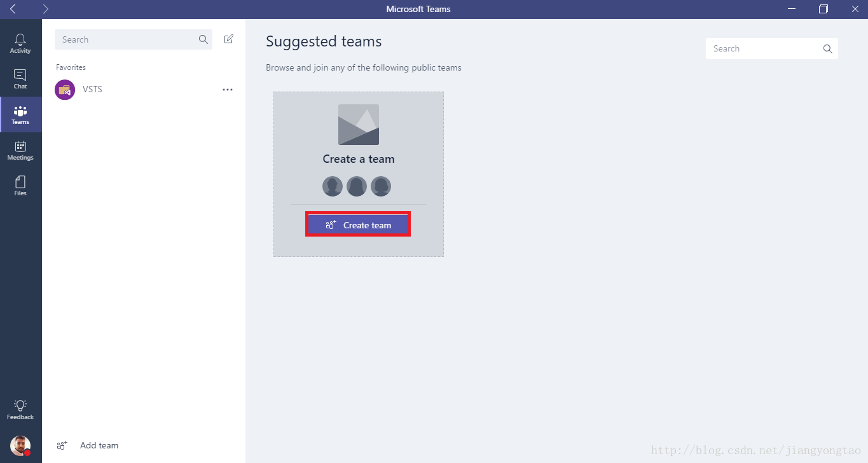The height and width of the screenshot is (463, 868).
Task: Click the Create team button
Action: (358, 225)
